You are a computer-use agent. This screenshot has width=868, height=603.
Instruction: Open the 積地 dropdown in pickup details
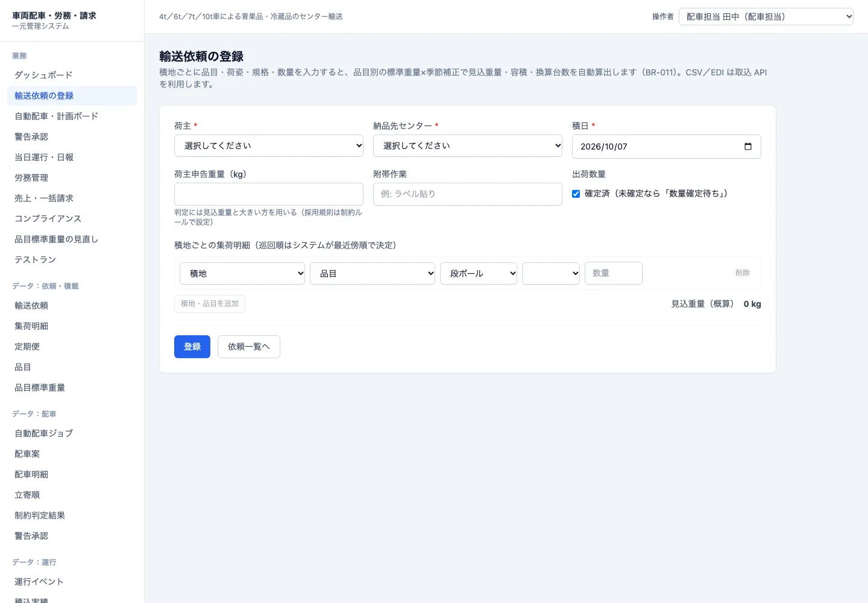(x=242, y=273)
